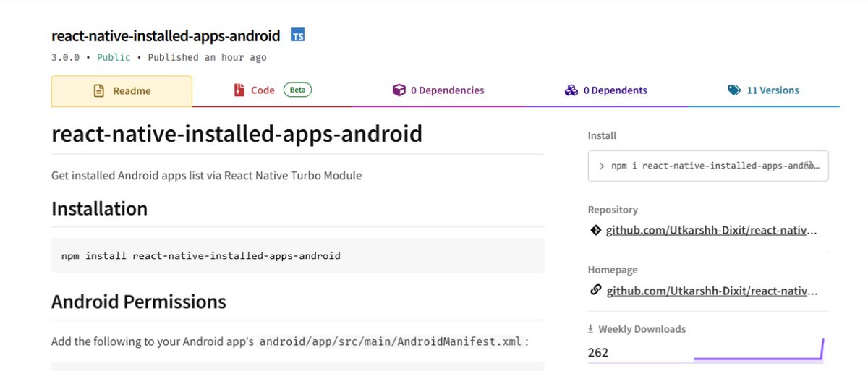
Task: Click the npm i install command box
Action: (x=708, y=166)
